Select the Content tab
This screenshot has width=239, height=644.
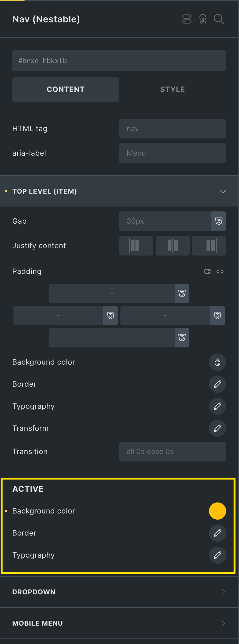coord(66,89)
